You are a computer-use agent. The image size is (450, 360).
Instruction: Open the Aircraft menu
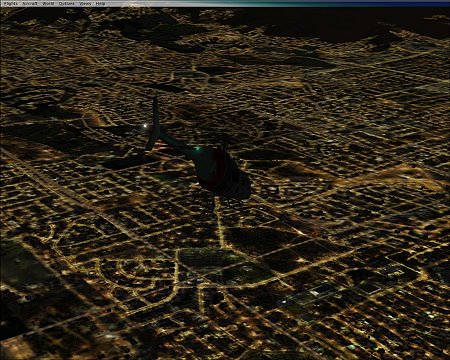click(30, 4)
